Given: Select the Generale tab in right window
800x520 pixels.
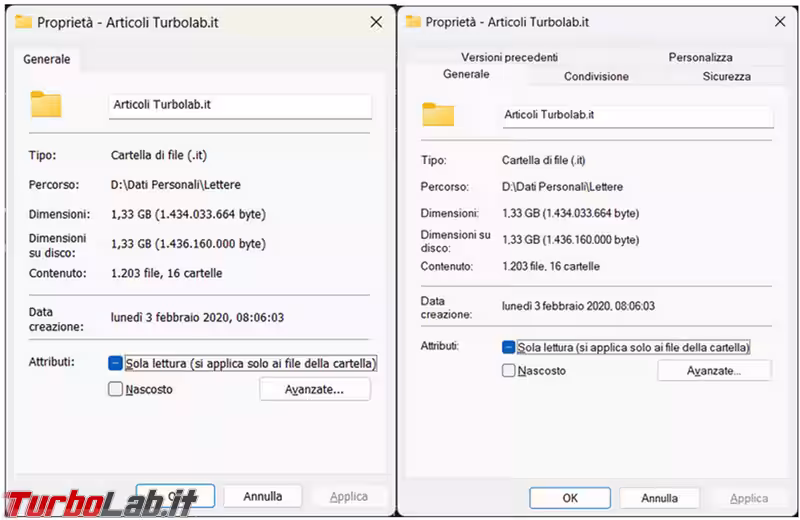Looking at the screenshot, I should coord(466,74).
